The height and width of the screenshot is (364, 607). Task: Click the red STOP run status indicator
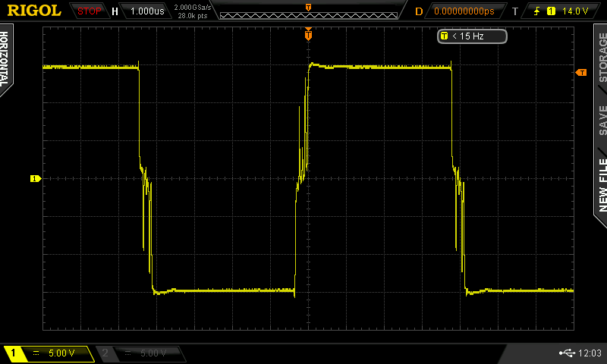click(88, 11)
